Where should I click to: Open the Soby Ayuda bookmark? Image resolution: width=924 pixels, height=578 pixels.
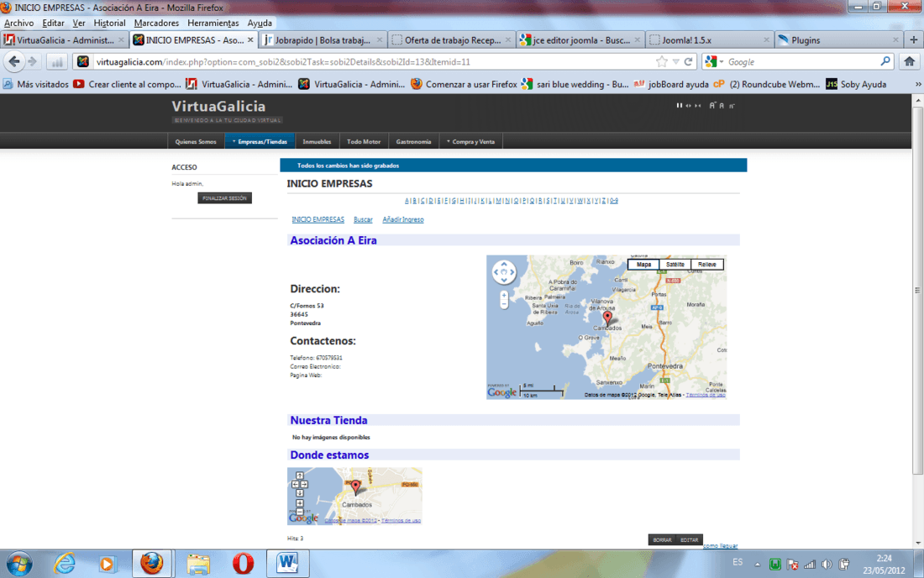tap(856, 84)
